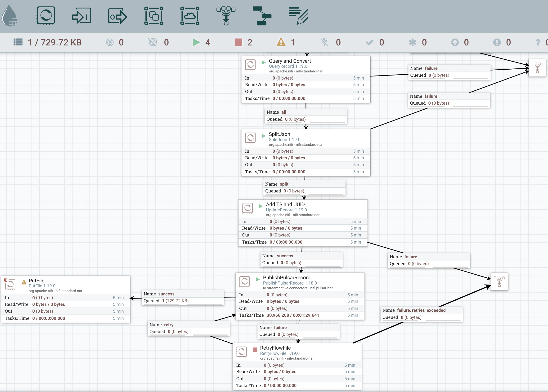The image size is (548, 392).
Task: Click the funnel beside PublishPulsarRecord
Action: pos(499,281)
